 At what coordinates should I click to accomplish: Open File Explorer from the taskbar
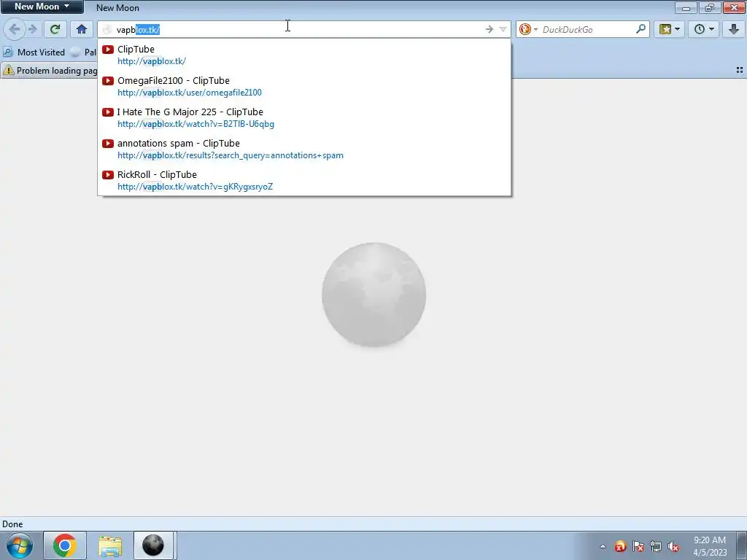(110, 545)
